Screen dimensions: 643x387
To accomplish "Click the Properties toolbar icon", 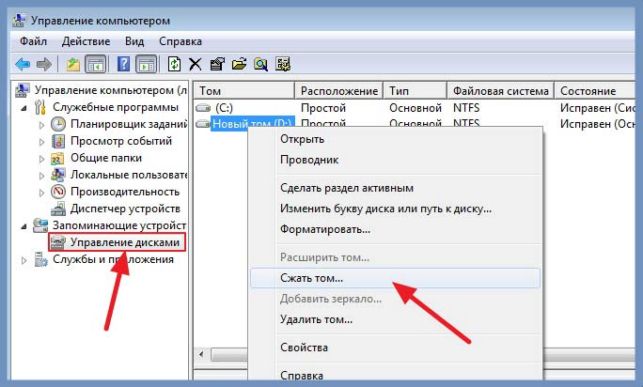I will coord(217,64).
